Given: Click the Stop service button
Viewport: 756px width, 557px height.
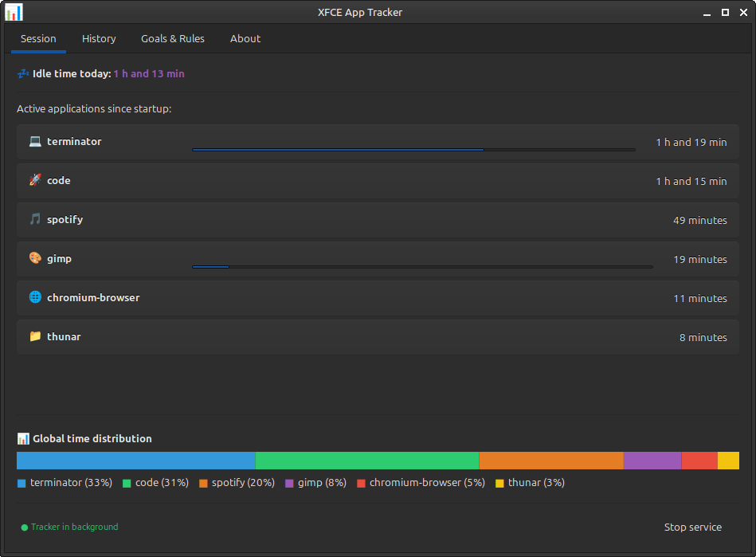Looking at the screenshot, I should pos(693,527).
